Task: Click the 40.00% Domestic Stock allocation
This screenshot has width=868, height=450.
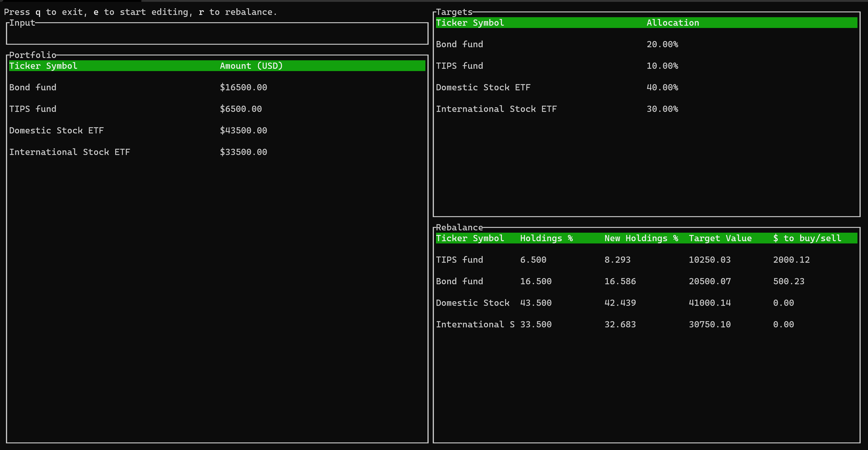Action: click(662, 87)
